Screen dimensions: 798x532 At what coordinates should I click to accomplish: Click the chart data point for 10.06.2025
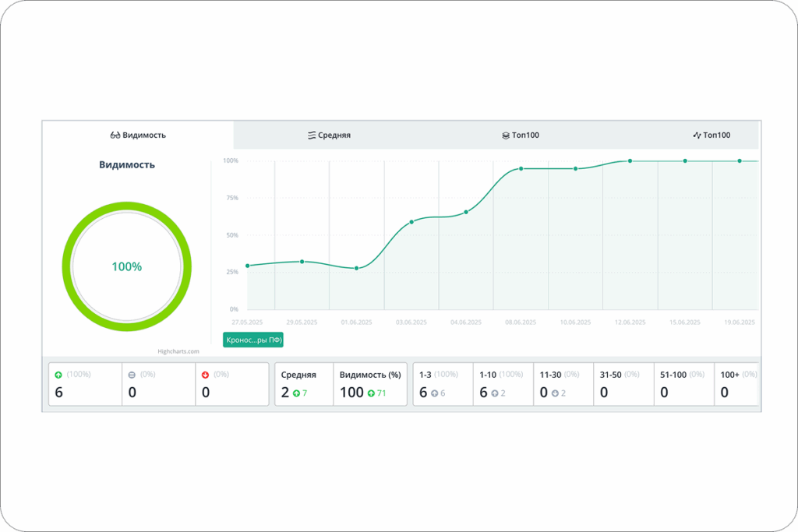click(x=576, y=169)
